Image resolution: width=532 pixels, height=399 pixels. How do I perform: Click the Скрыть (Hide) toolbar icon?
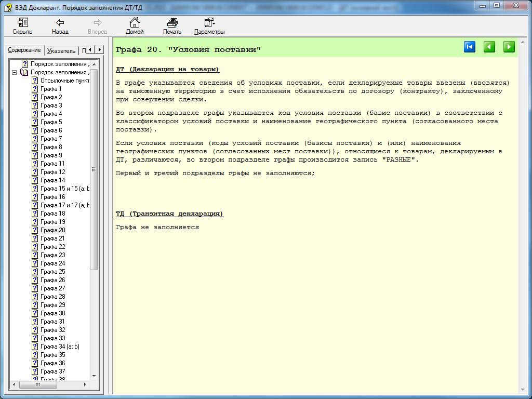22,23
